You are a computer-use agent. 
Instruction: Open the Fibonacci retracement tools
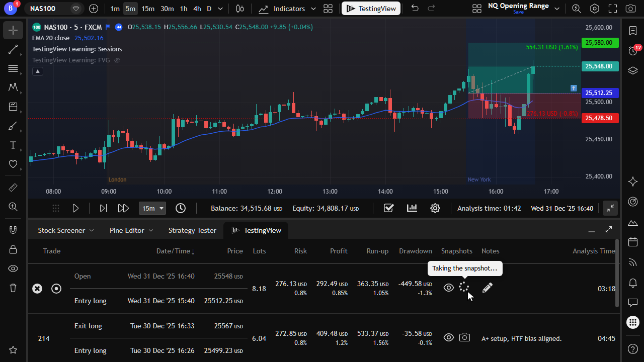[13, 68]
